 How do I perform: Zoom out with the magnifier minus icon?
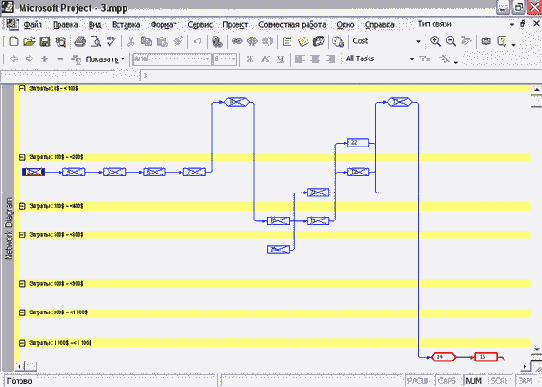(451, 41)
